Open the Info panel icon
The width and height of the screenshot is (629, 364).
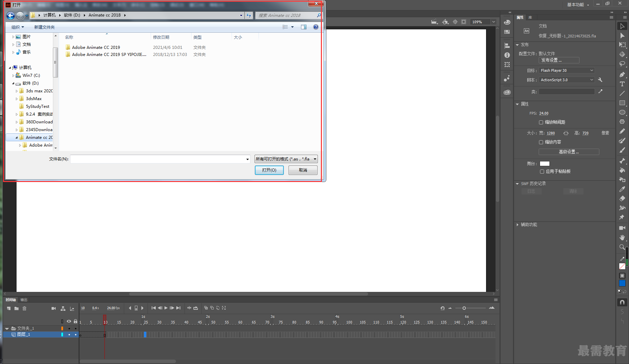click(x=507, y=55)
